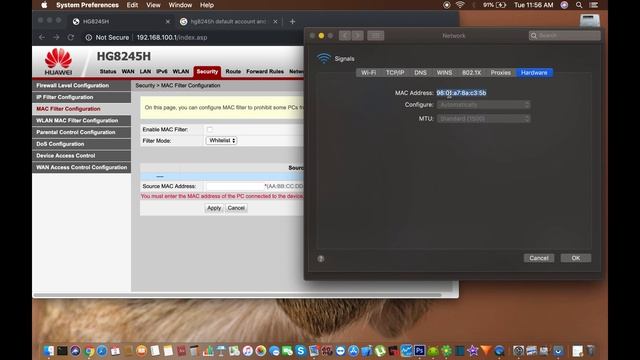Reload the Chrome page
The height and width of the screenshot is (360, 640).
coord(71,37)
